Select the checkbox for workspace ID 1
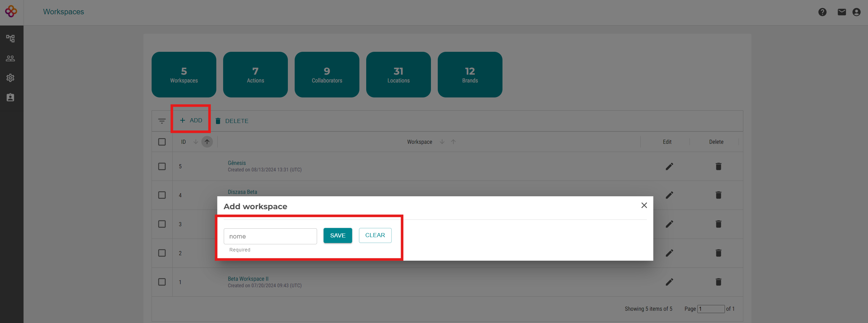Screen dimensions: 868x323 click(x=162, y=282)
